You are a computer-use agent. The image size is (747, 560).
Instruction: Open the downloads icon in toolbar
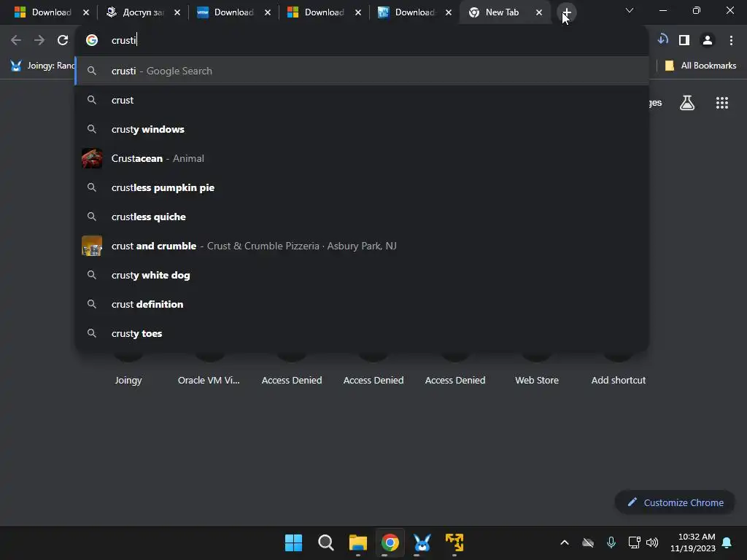pyautogui.click(x=662, y=39)
